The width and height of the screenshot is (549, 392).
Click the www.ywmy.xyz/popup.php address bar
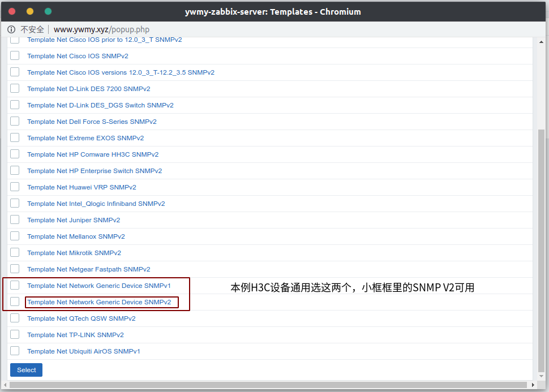point(101,29)
